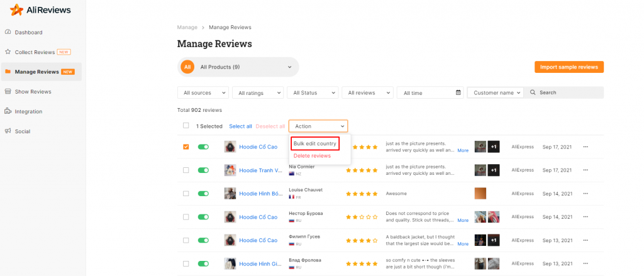Click the +1 photo badge in Филипп Гусев row

pyautogui.click(x=494, y=240)
